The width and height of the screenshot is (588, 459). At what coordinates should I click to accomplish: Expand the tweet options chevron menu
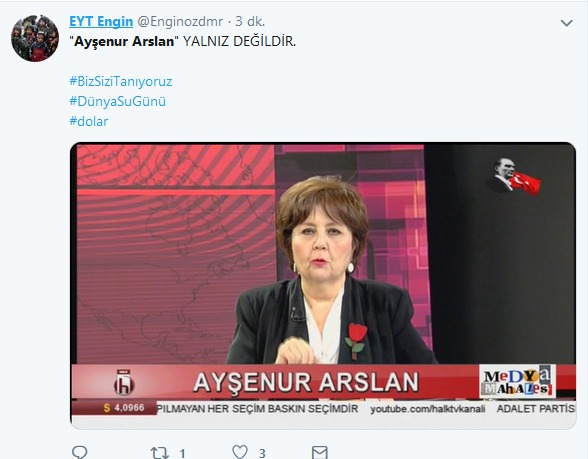pyautogui.click(x=566, y=23)
